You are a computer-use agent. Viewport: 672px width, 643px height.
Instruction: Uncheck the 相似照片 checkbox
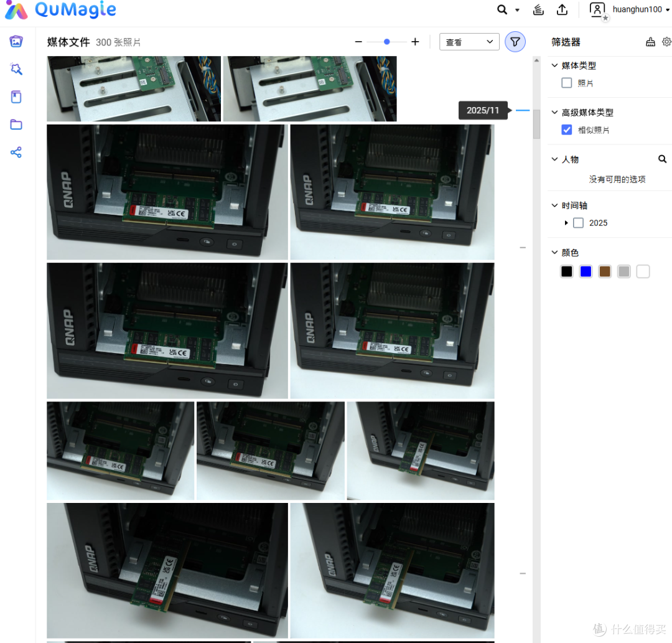coord(567,130)
